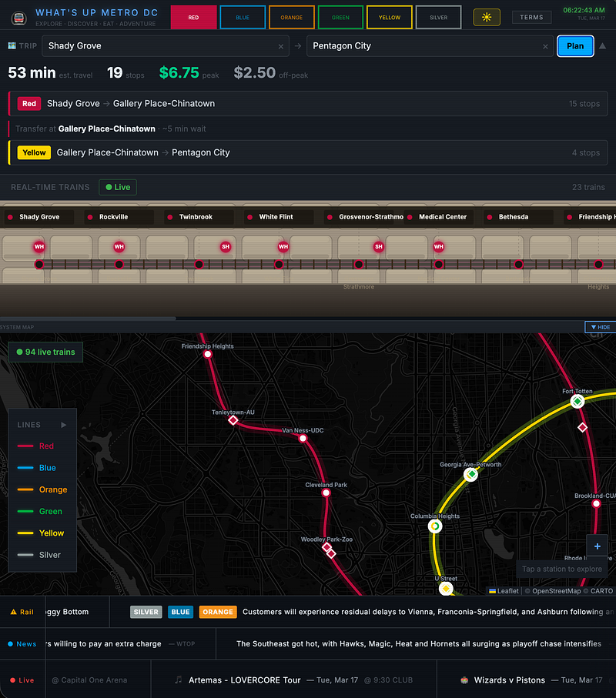Click the horizontal scrollbar under the track view
The width and height of the screenshot is (616, 698).
point(89,319)
